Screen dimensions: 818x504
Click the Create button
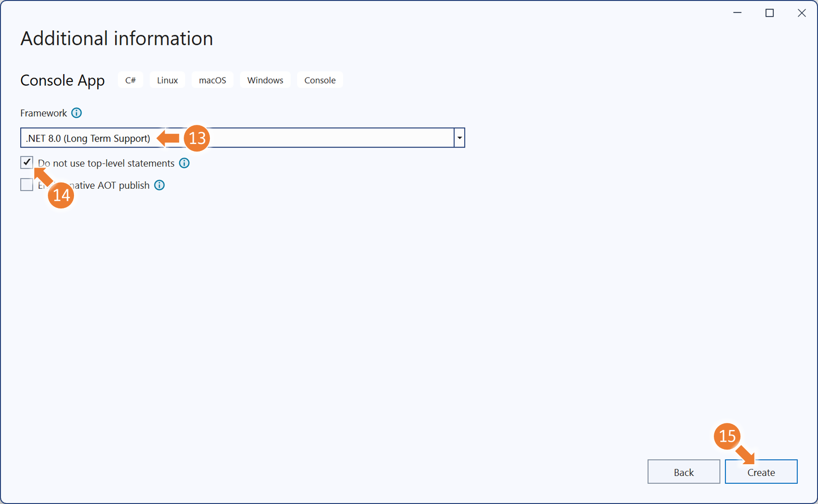point(761,472)
